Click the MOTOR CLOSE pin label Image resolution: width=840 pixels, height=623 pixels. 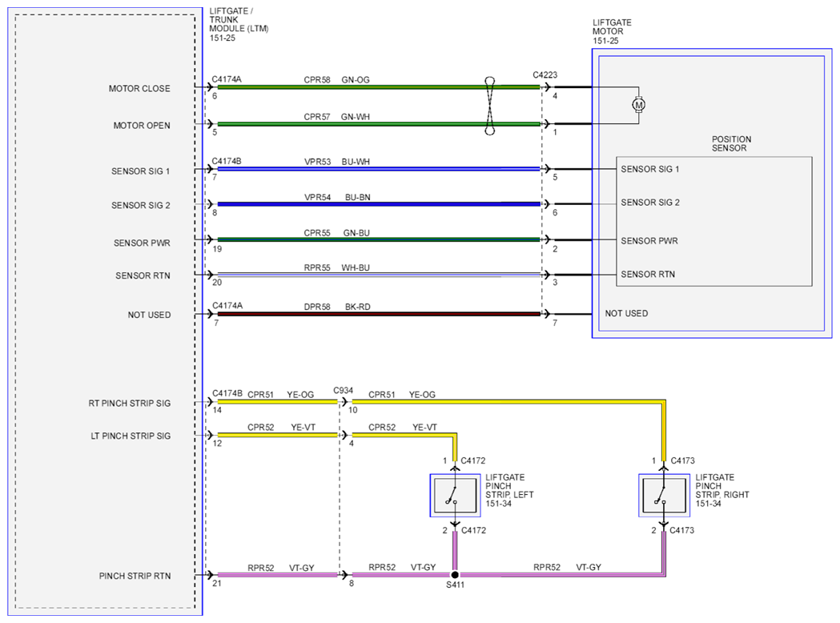tap(139, 88)
